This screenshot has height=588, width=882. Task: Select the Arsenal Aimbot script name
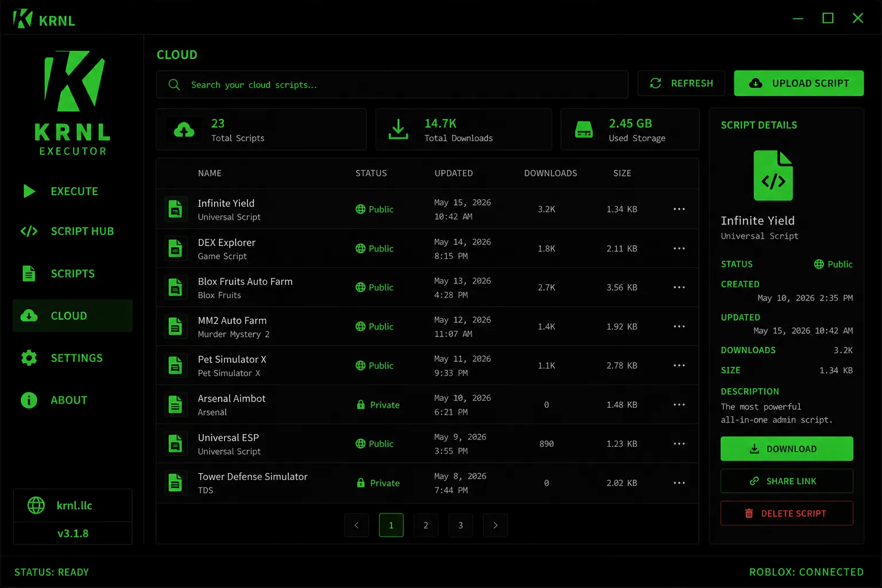231,399
